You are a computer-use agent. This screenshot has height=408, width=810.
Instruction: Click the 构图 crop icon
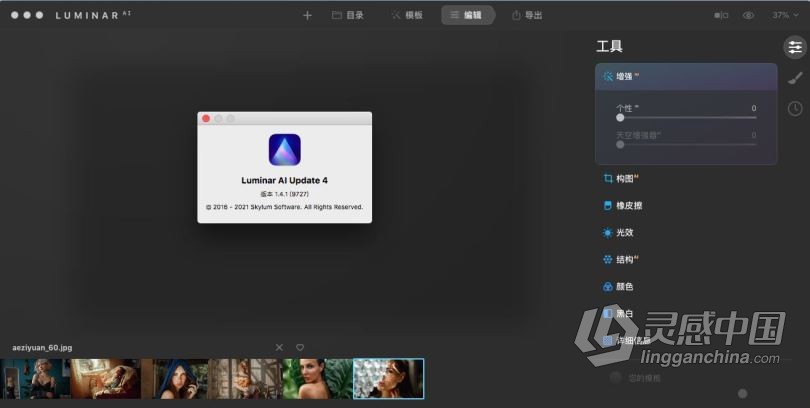pyautogui.click(x=608, y=179)
